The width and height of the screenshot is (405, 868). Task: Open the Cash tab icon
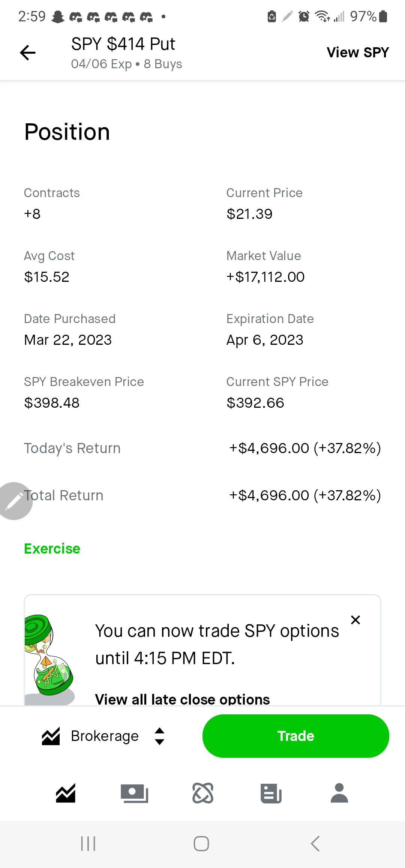coord(134,793)
